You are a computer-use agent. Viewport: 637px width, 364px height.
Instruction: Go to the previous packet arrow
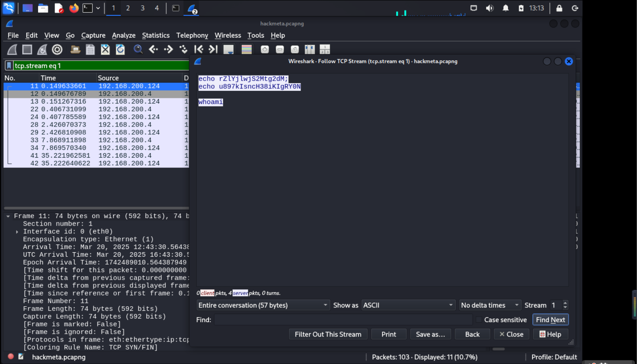pos(153,50)
